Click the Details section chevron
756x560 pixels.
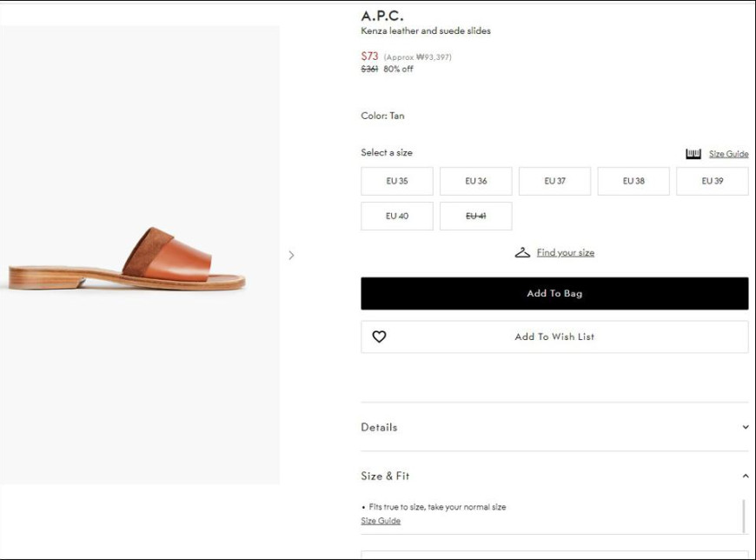[x=746, y=427]
